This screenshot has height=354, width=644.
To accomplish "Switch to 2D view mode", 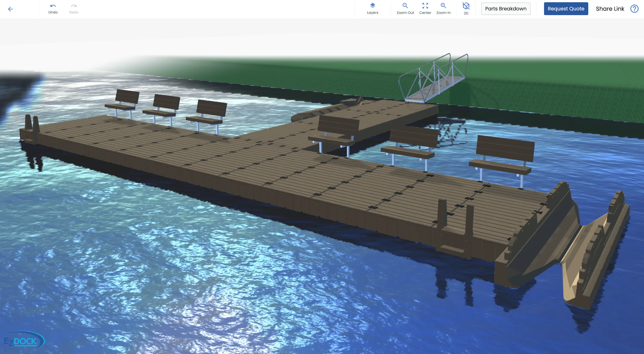I will (x=466, y=9).
